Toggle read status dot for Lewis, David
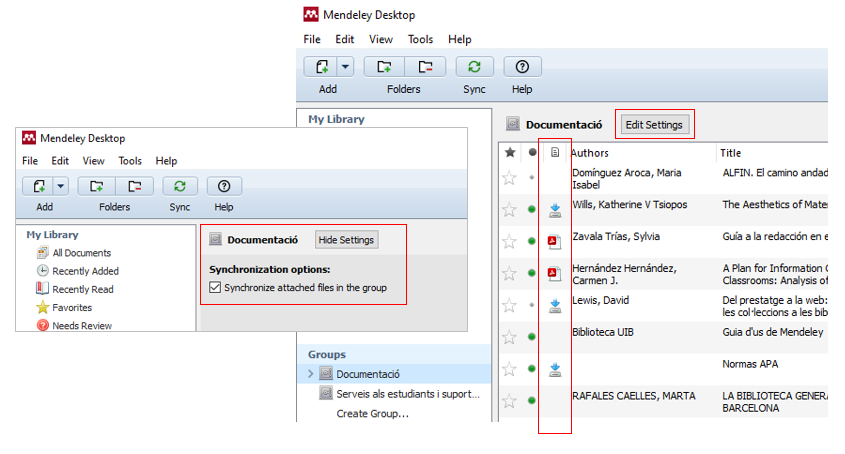This screenshot has width=845, height=454. (x=532, y=305)
